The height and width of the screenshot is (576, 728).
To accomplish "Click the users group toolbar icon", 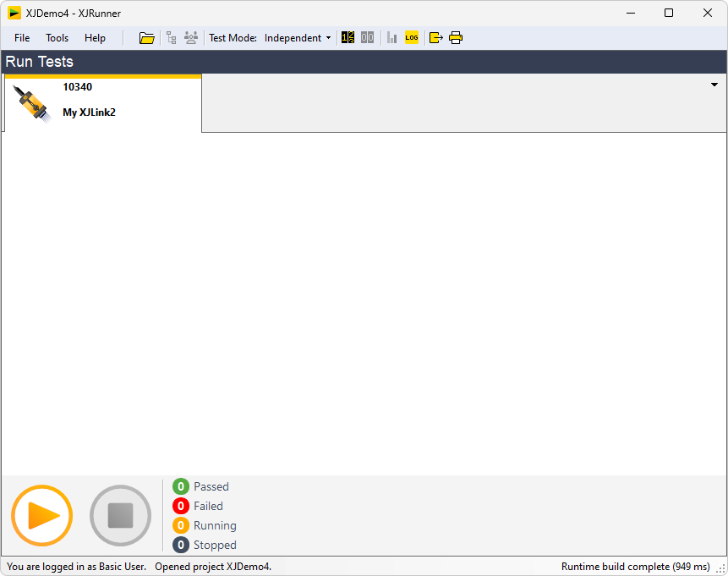I will point(191,38).
